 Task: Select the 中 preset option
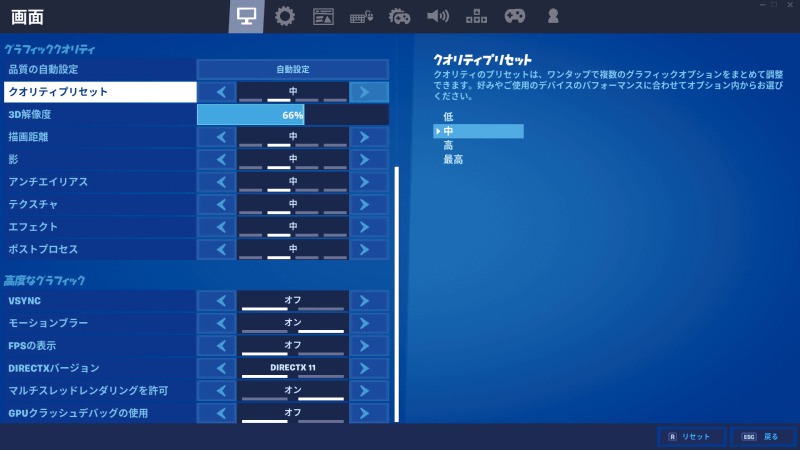click(x=478, y=131)
